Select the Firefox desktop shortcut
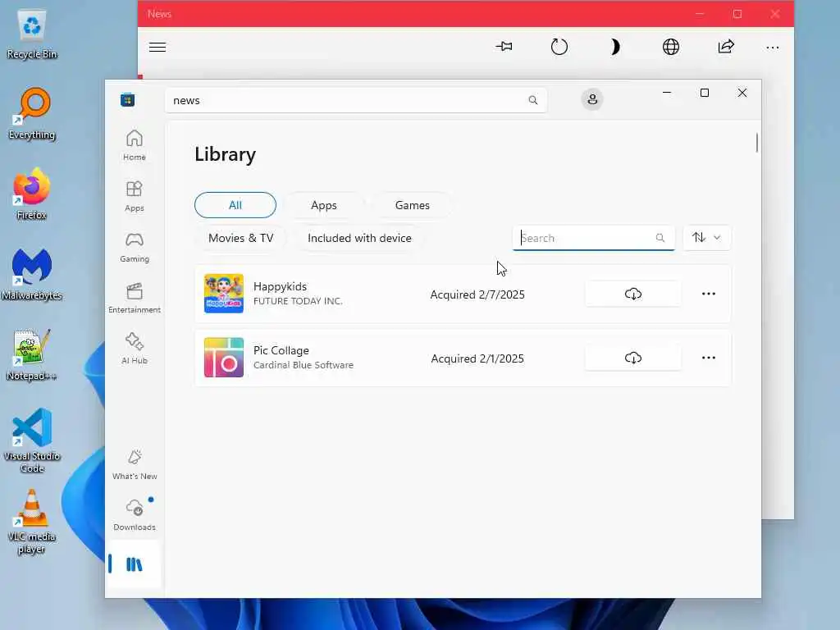 pyautogui.click(x=32, y=194)
